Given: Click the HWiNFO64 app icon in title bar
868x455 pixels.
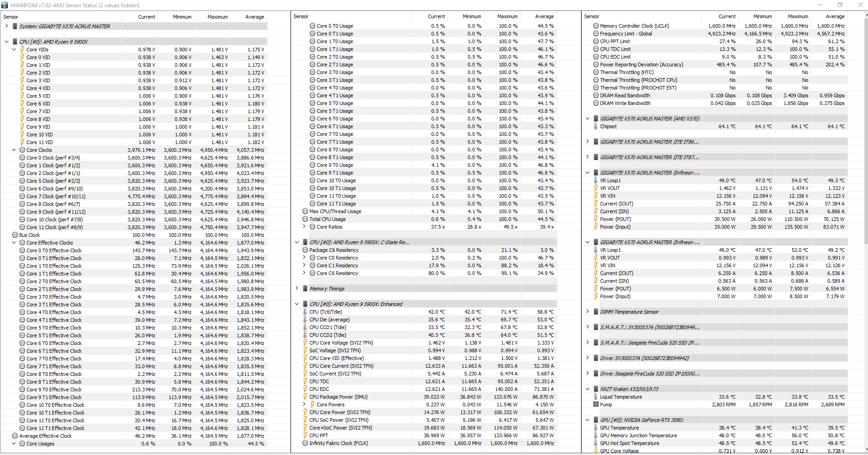Looking at the screenshot, I should click(x=5, y=5).
